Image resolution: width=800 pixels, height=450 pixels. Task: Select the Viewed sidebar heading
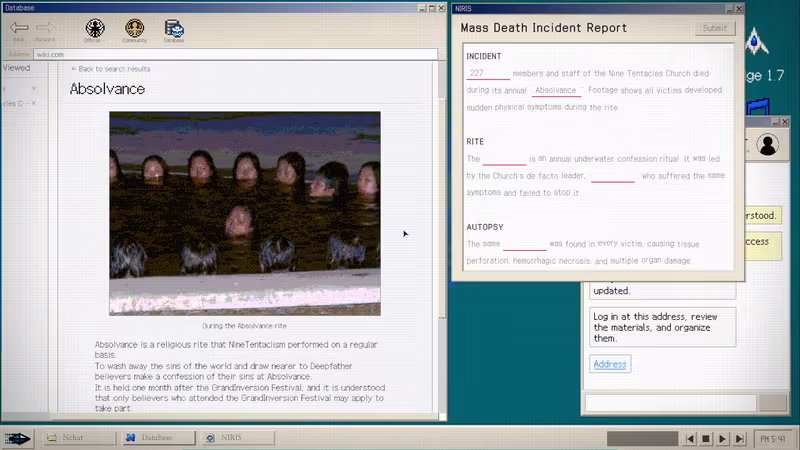pyautogui.click(x=16, y=68)
